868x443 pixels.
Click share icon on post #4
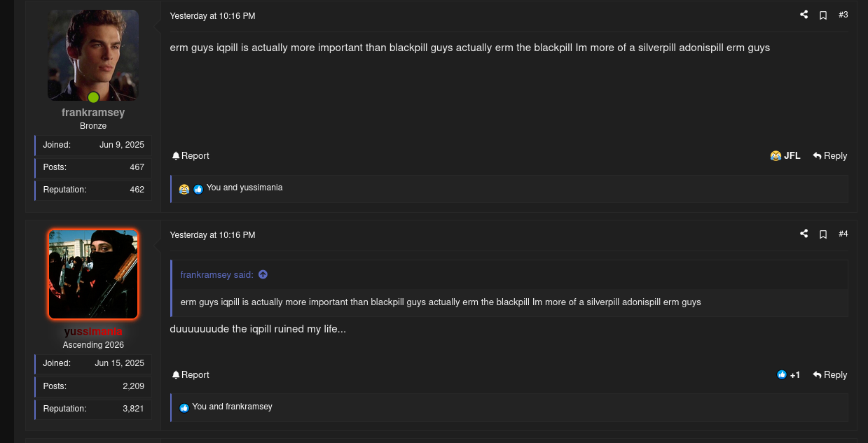click(x=804, y=234)
